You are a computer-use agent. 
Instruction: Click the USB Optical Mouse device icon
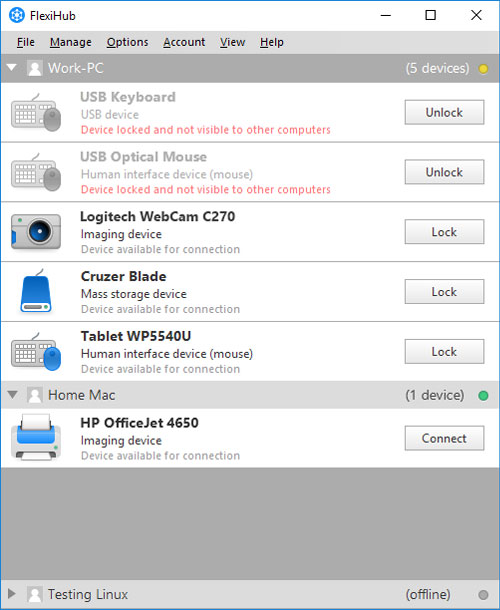pos(36,172)
